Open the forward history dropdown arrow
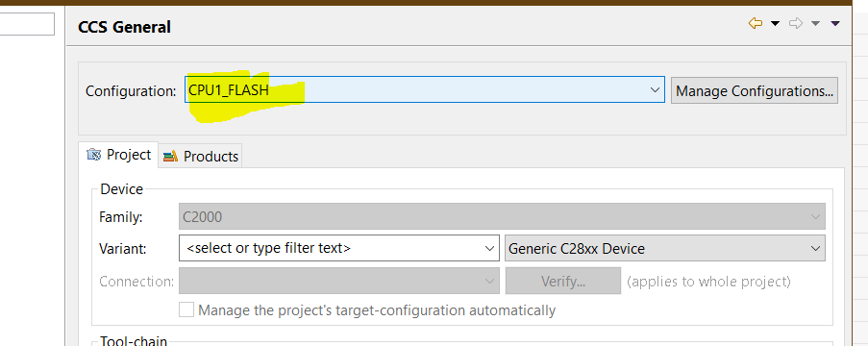The width and height of the screenshot is (868, 346). pos(815,23)
